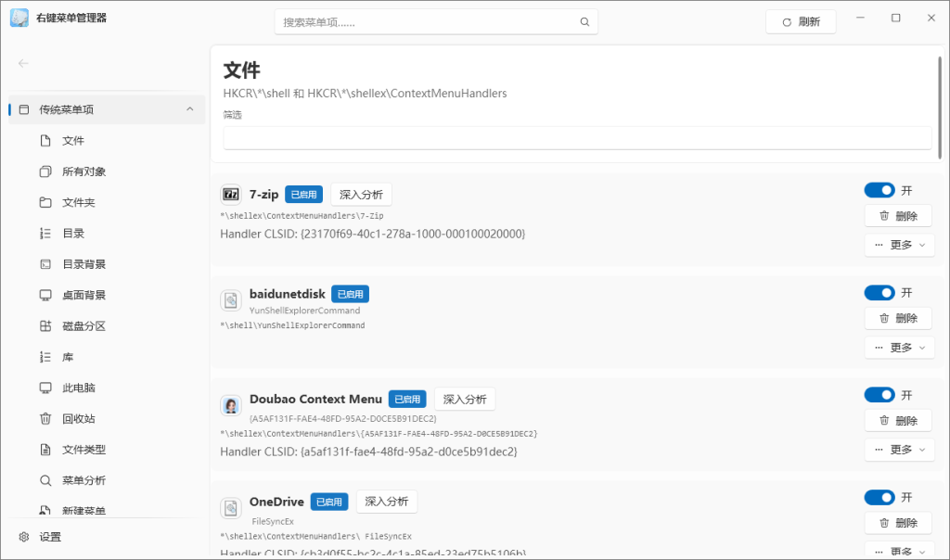This screenshot has width=950, height=560.
Task: Click the *\shell\YunShellExplorerCommand path text
Action: [x=292, y=325]
